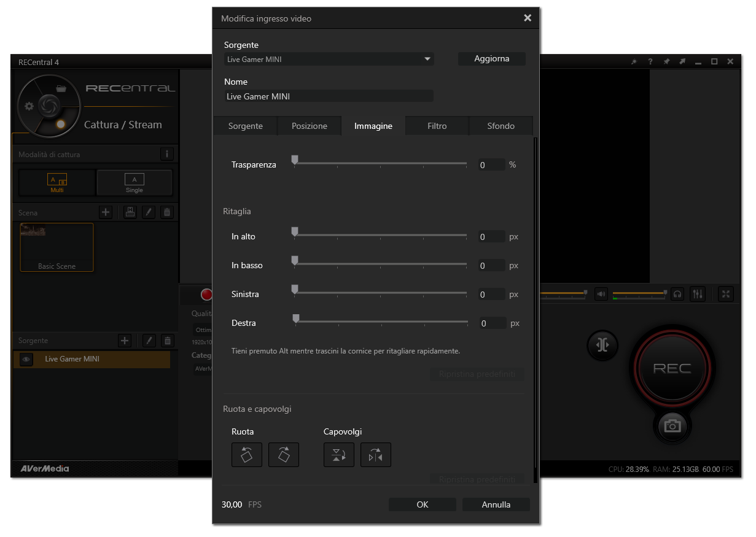
Task: Click the Nome text field
Action: pyautogui.click(x=329, y=96)
